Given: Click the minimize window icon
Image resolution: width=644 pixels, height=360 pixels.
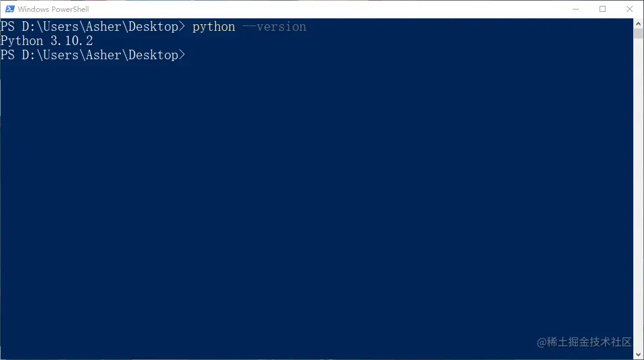Looking at the screenshot, I should tap(575, 9).
